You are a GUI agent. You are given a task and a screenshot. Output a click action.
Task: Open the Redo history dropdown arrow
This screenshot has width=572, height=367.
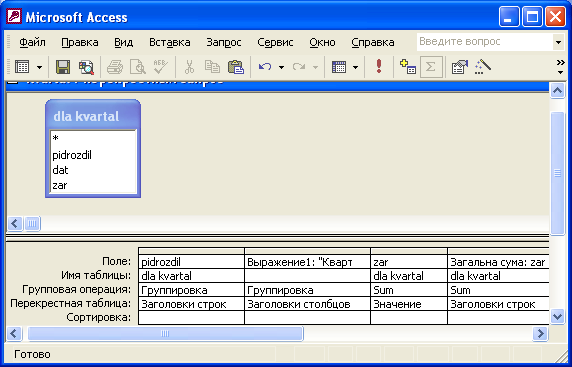[316, 67]
